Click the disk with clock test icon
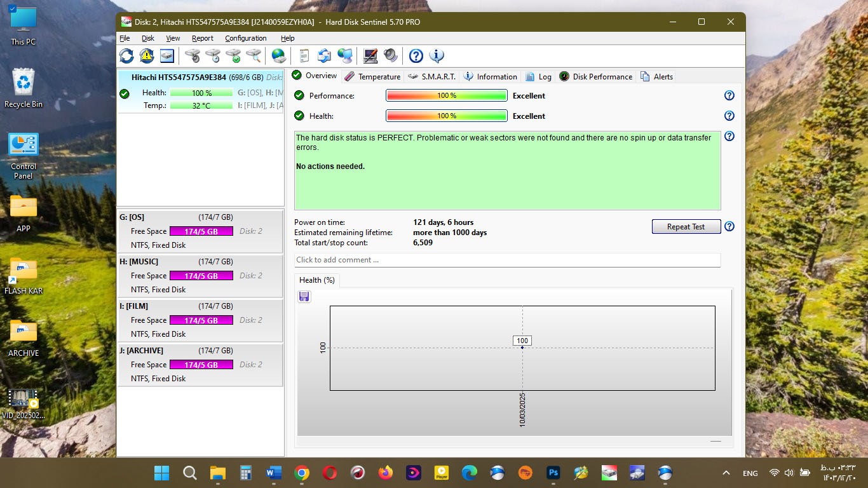868x488 pixels. pyautogui.click(x=213, y=56)
